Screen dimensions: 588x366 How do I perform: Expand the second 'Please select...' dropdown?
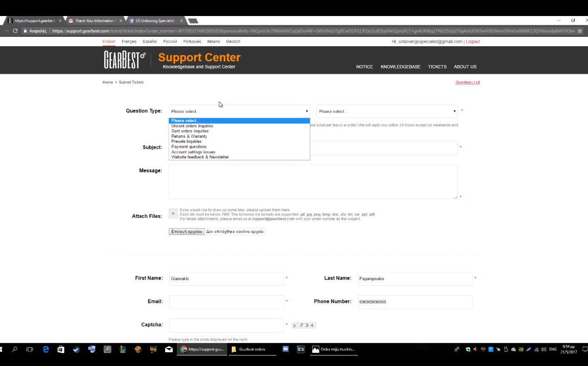pyautogui.click(x=387, y=111)
